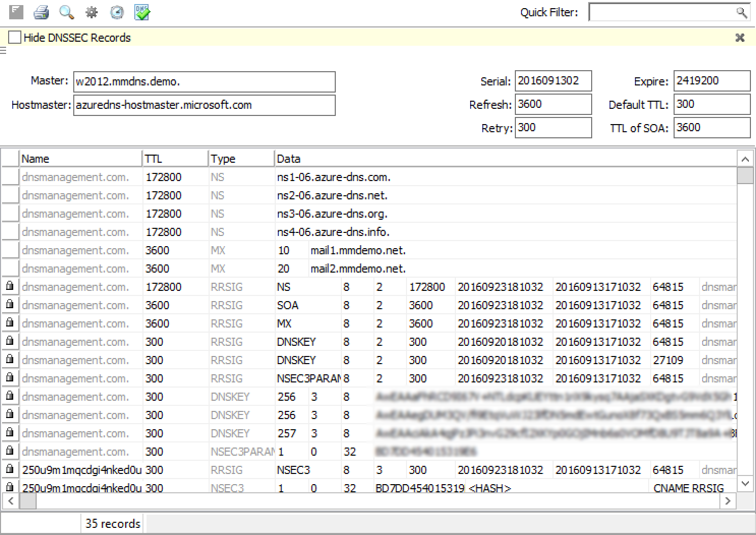This screenshot has height=535, width=756.
Task: Click the Quick Filter search magnifier icon
Action: [741, 12]
